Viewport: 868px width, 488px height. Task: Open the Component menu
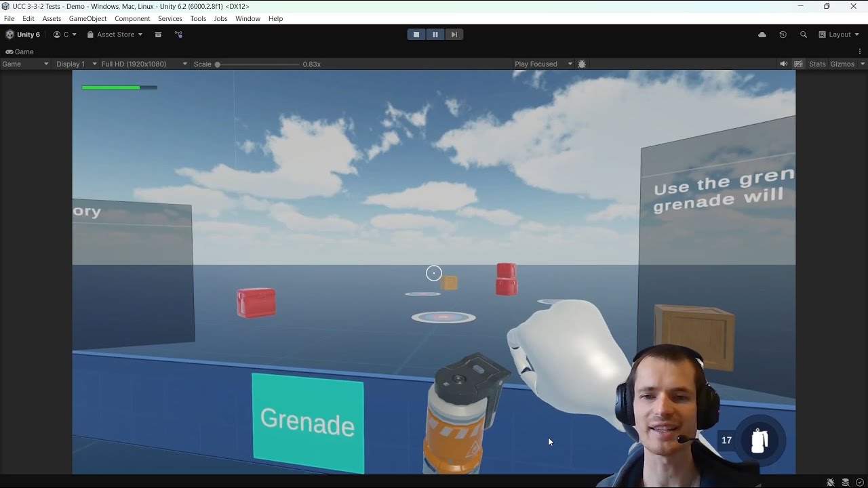[132, 18]
